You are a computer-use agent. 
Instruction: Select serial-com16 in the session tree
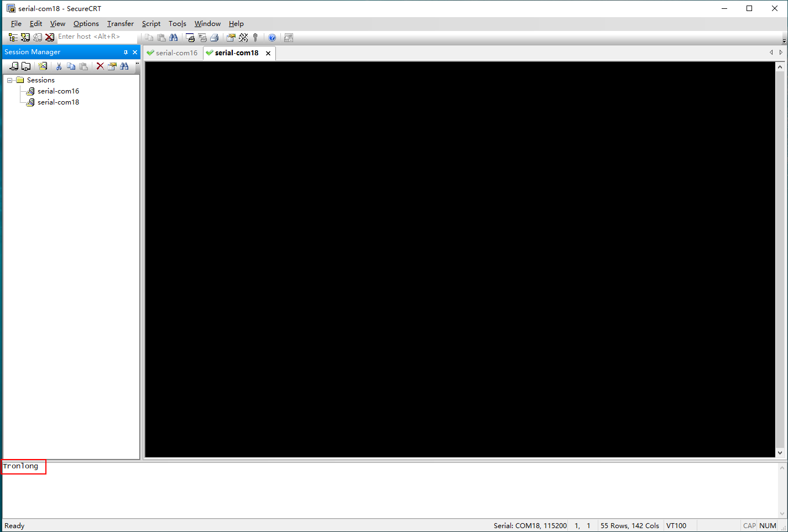58,91
